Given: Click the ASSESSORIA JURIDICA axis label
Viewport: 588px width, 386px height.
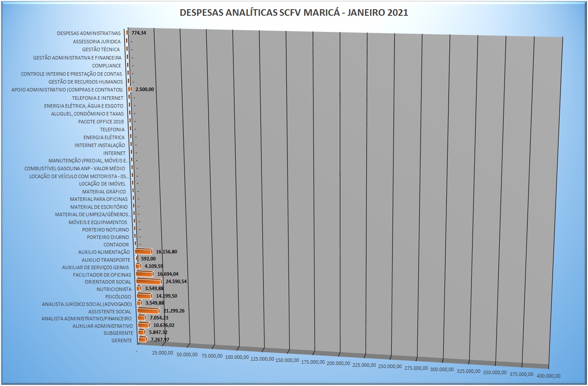Looking at the screenshot, I should click(97, 42).
